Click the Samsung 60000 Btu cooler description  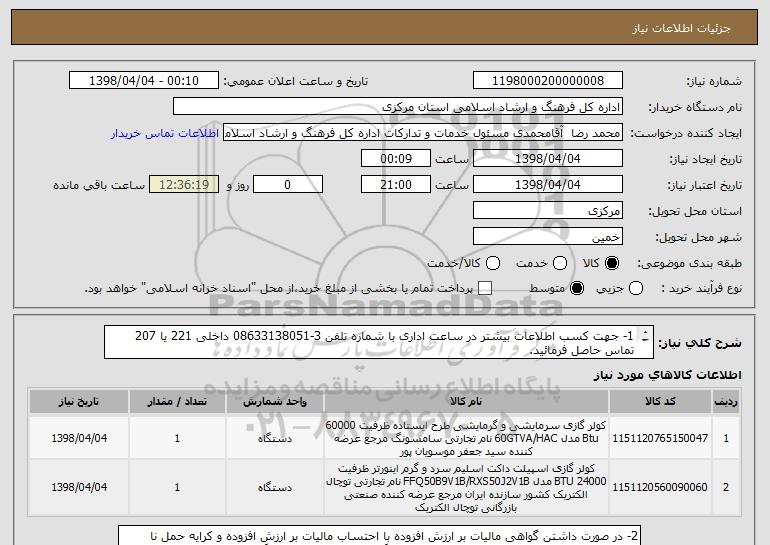pos(466,438)
